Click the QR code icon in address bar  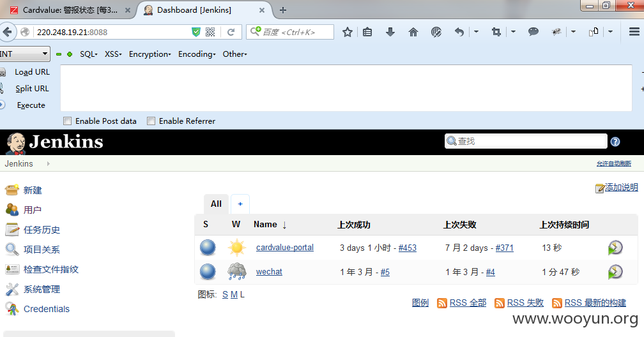(210, 32)
